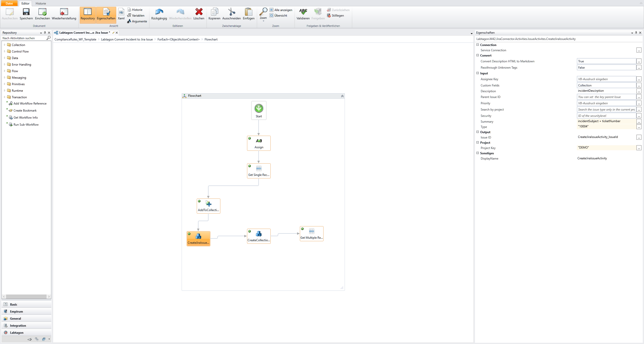The height and width of the screenshot is (344, 644).
Task: Click the Validieren ABC icon
Action: pyautogui.click(x=303, y=12)
